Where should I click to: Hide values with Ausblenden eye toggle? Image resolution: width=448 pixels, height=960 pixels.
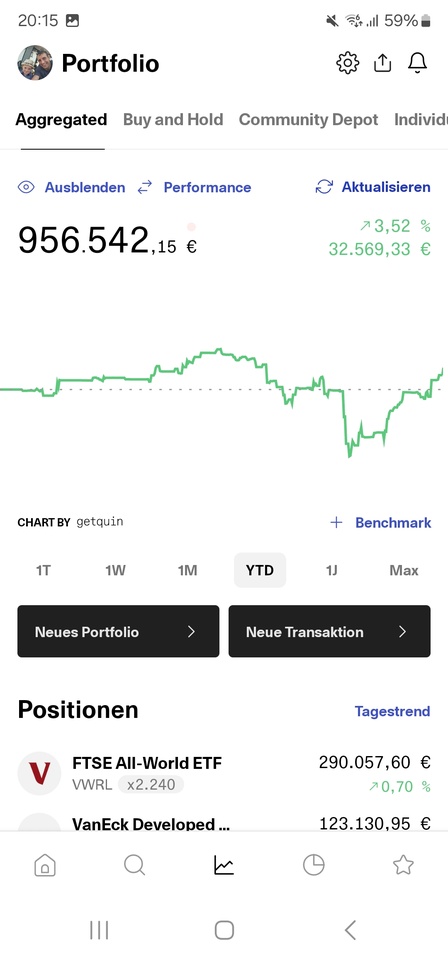coord(72,187)
